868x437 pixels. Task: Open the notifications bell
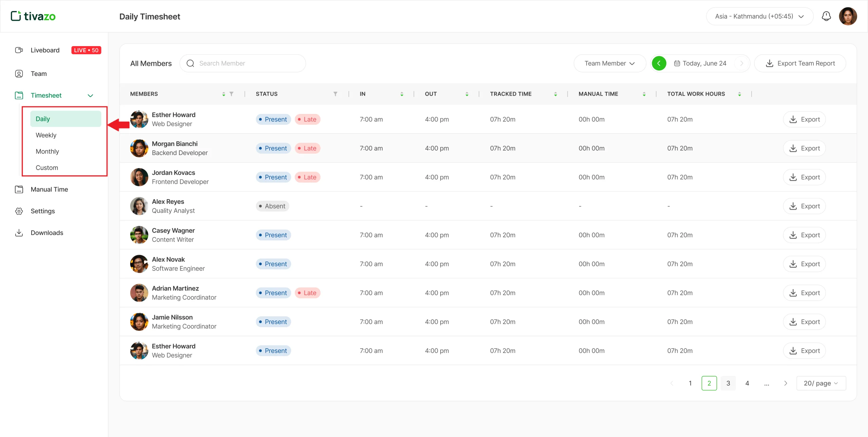(826, 16)
